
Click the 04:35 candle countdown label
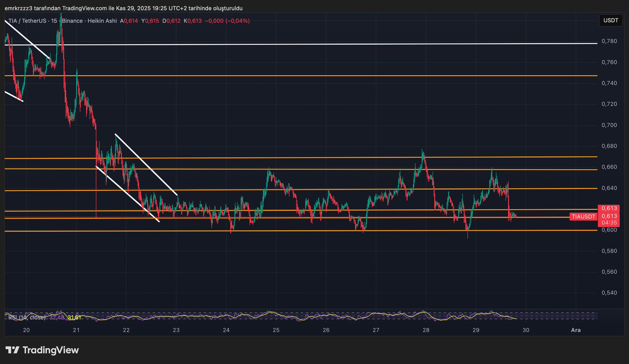pos(609,222)
